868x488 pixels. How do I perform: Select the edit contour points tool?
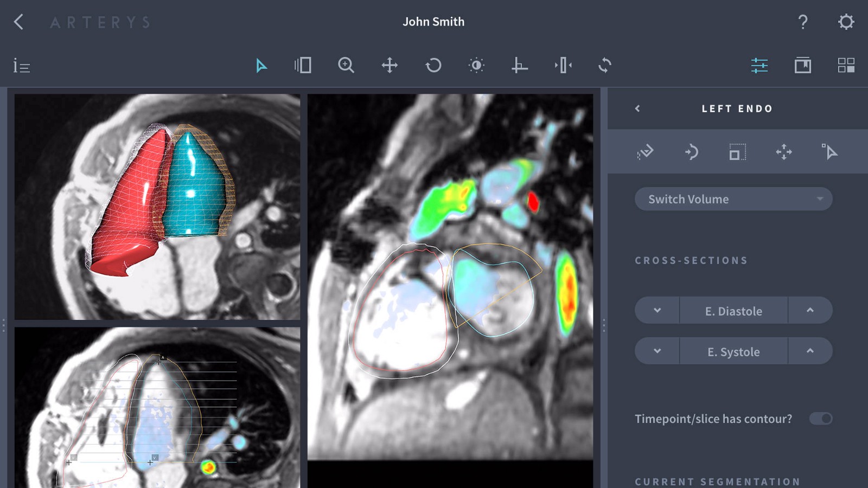[829, 152]
